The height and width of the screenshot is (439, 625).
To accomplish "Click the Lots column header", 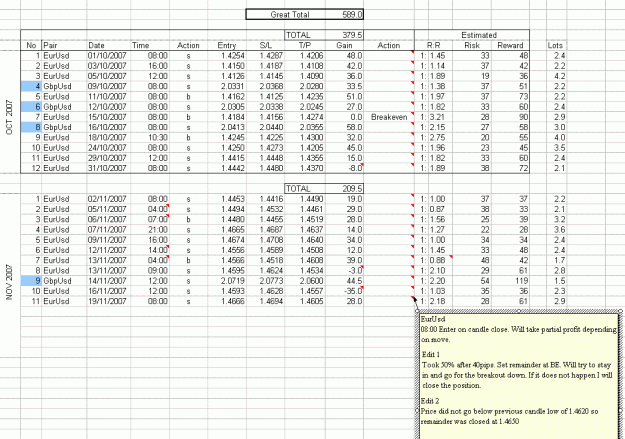I will 555,45.
